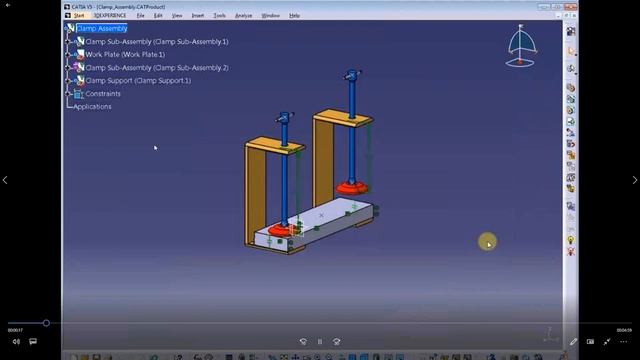The width and height of the screenshot is (640, 360).
Task: Open the Help menu
Action: click(294, 16)
